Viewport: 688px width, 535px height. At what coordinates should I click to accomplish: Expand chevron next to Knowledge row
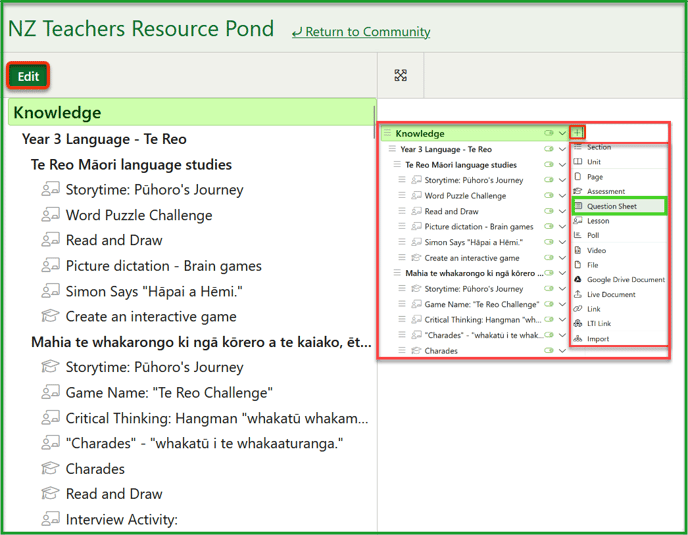563,133
